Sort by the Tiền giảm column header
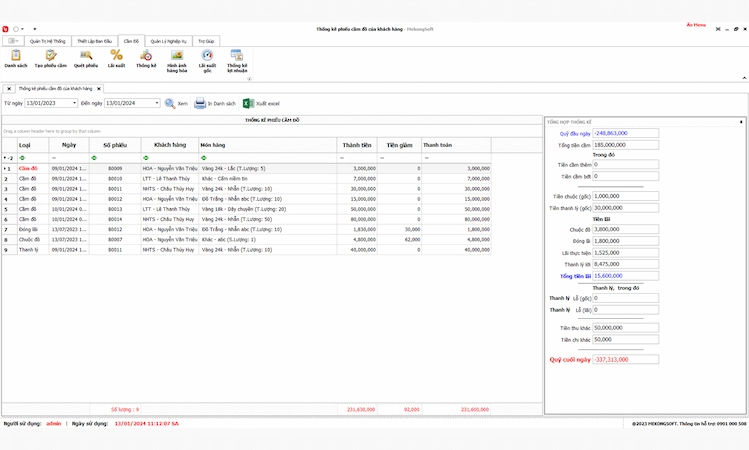 coord(399,145)
